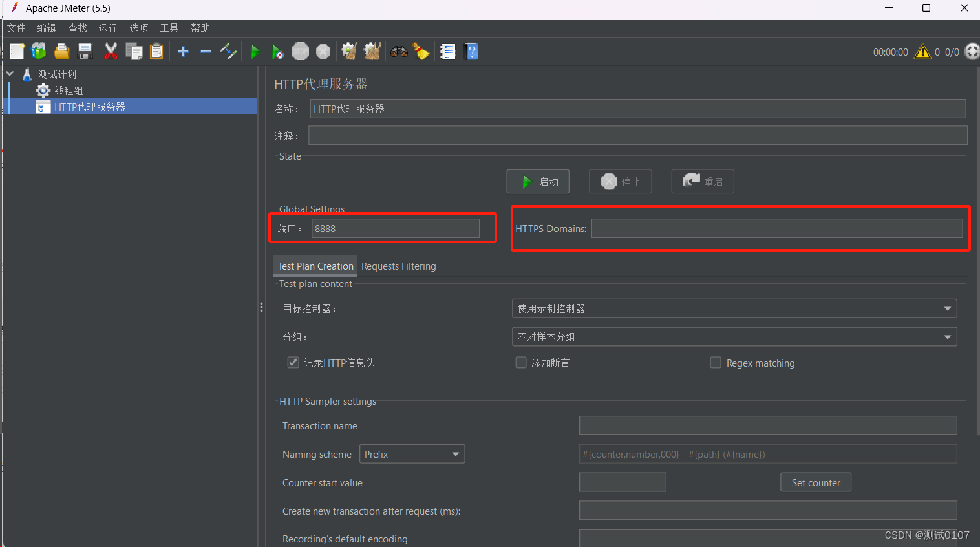
Task: Toggle the 记录HTTP信息头 checkbox
Action: tap(293, 363)
